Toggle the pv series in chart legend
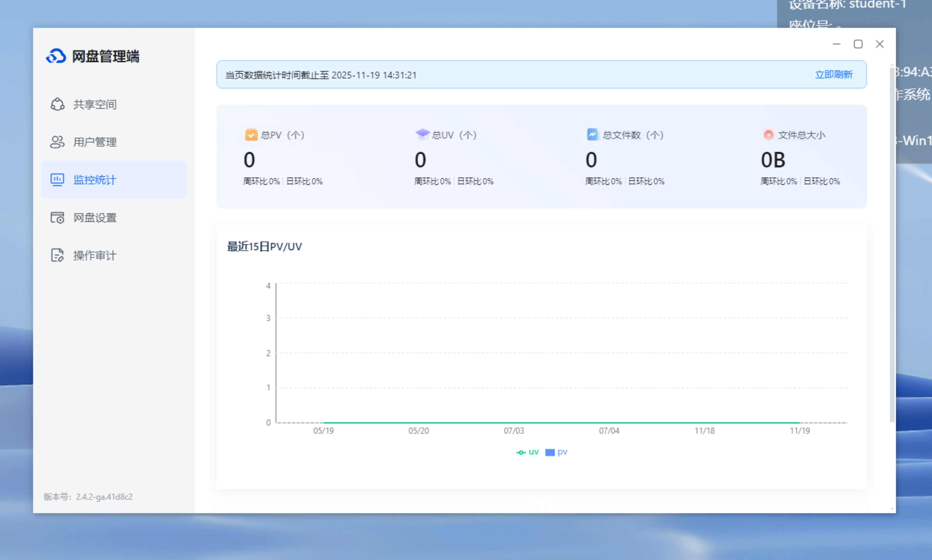 click(x=562, y=452)
